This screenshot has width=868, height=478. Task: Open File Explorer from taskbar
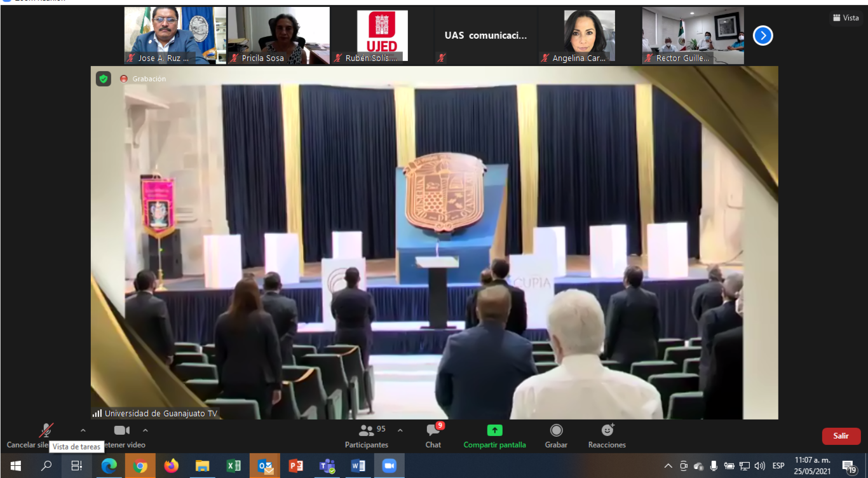click(203, 466)
